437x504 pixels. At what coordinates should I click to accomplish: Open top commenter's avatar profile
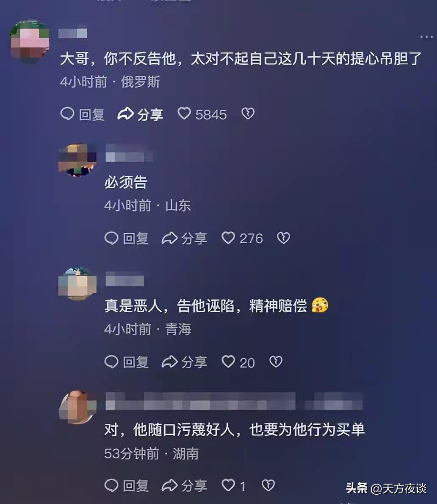tap(30, 41)
